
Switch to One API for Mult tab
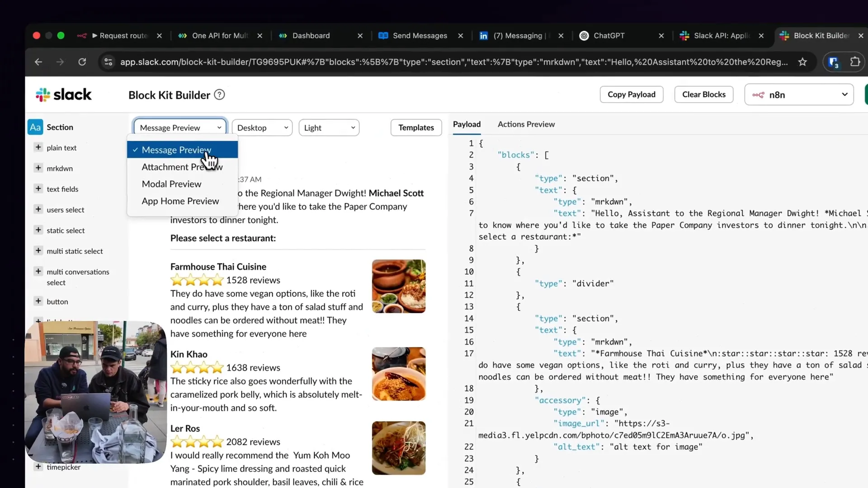tap(220, 36)
